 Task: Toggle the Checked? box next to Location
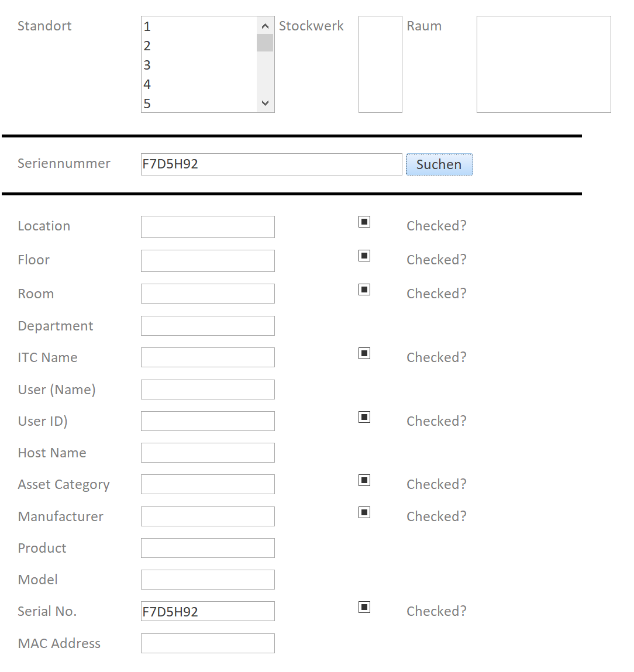pos(364,222)
